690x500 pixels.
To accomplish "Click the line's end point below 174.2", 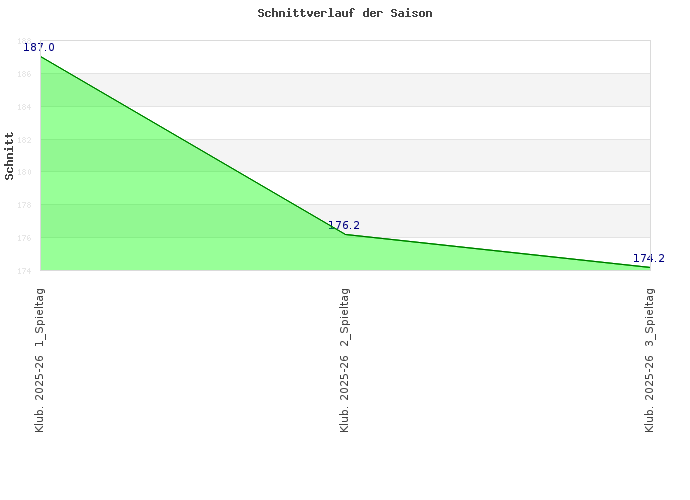I will click(x=649, y=267).
